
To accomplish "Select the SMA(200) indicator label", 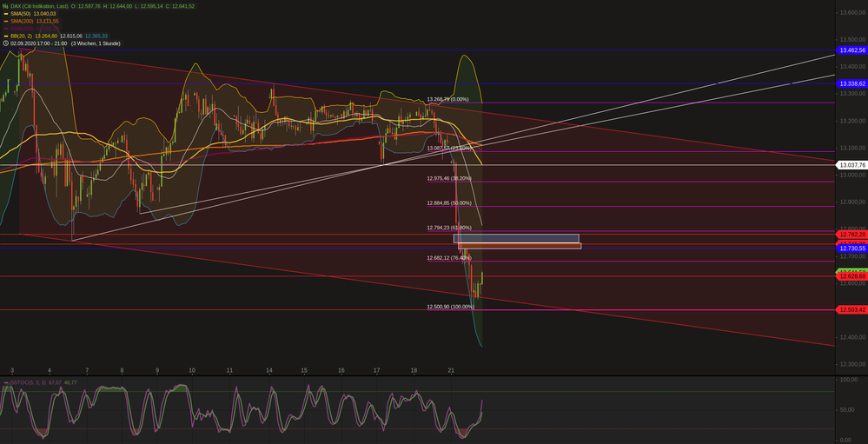I will 24,21.
